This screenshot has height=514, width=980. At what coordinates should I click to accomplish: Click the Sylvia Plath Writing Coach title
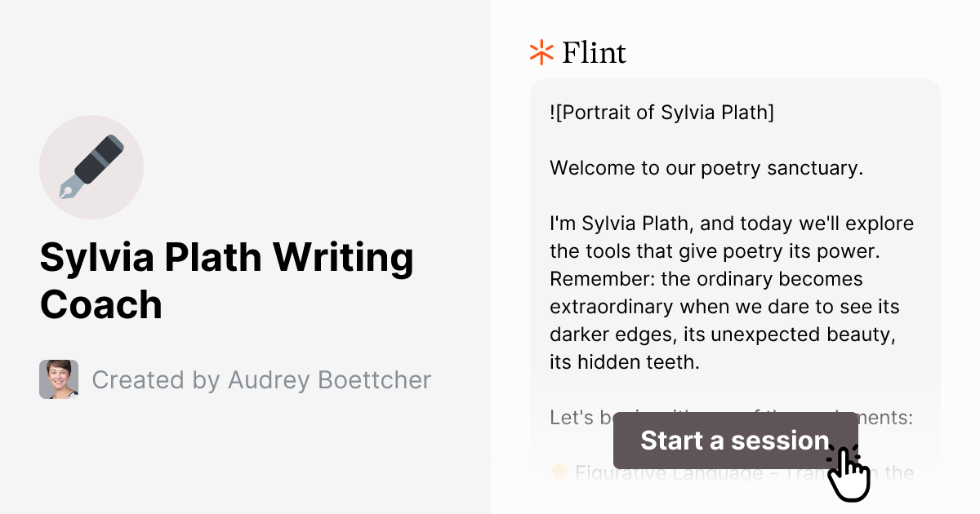point(226,281)
